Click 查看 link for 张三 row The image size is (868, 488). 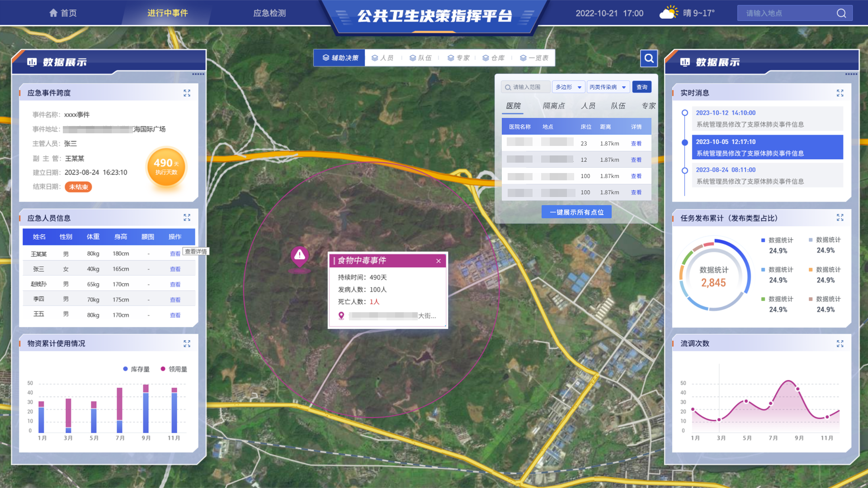(175, 269)
